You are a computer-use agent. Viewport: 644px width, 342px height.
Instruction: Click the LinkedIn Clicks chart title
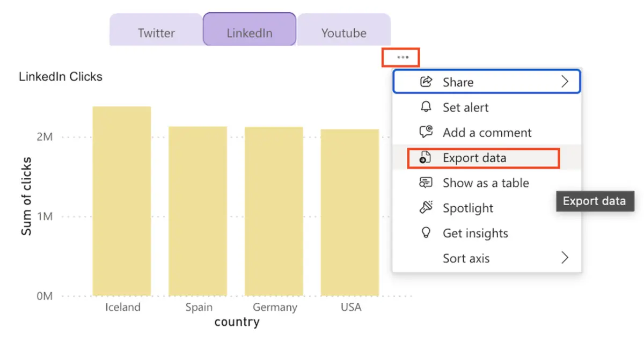61,77
